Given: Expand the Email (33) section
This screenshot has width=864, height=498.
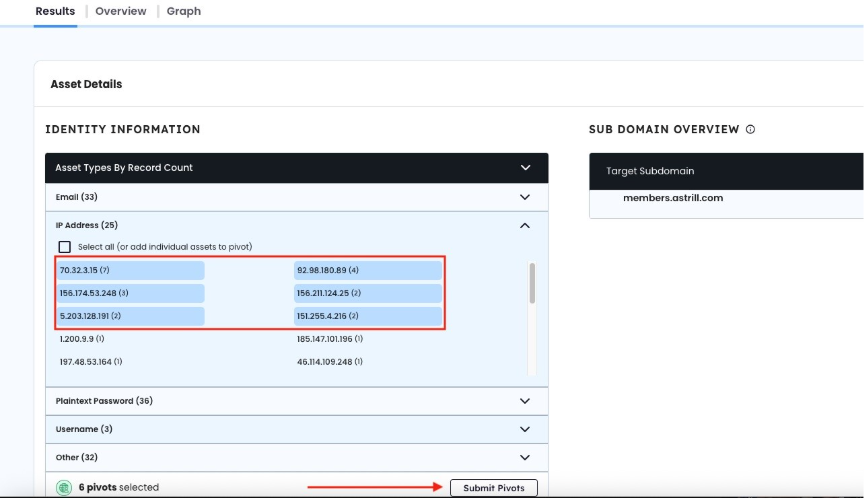Looking at the screenshot, I should (x=296, y=197).
